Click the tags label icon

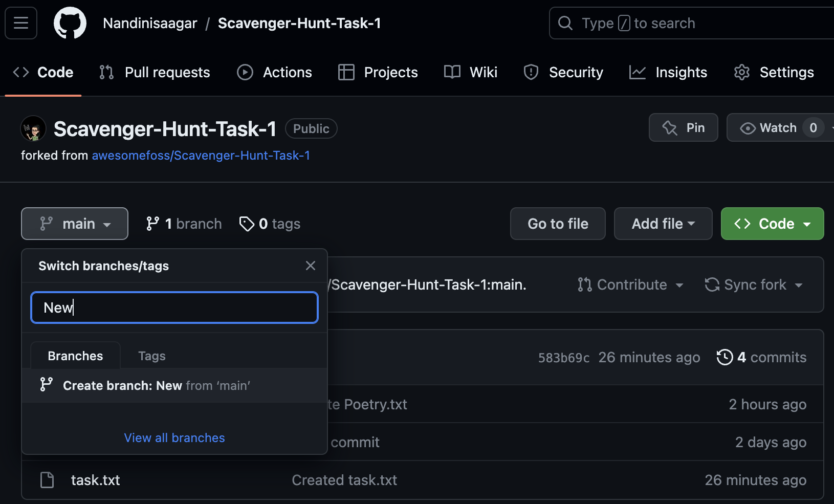(x=247, y=224)
